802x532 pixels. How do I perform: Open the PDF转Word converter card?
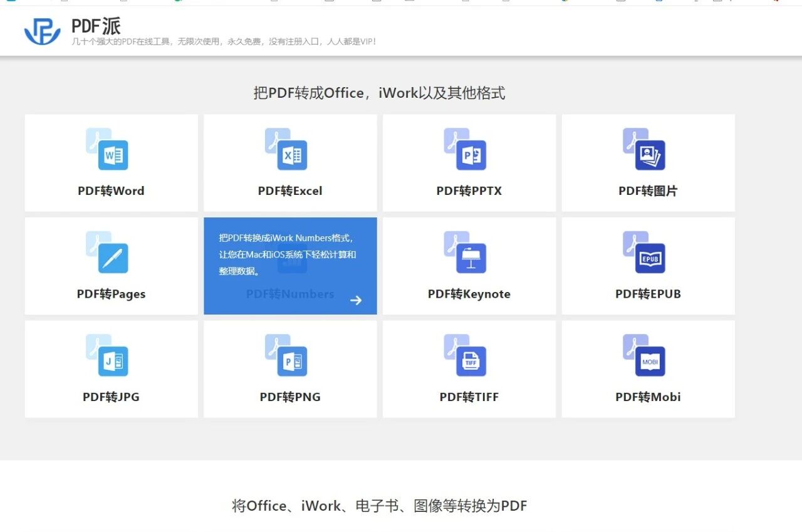click(x=111, y=162)
